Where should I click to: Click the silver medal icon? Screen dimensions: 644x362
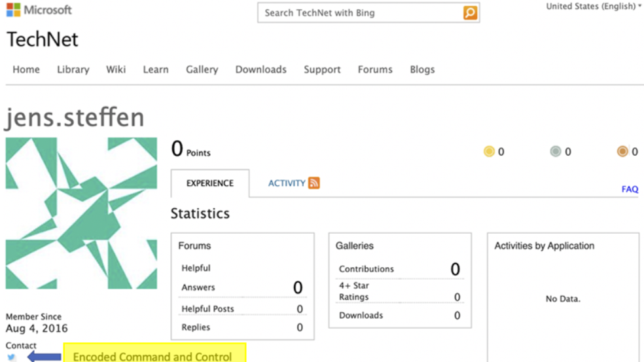click(x=555, y=152)
